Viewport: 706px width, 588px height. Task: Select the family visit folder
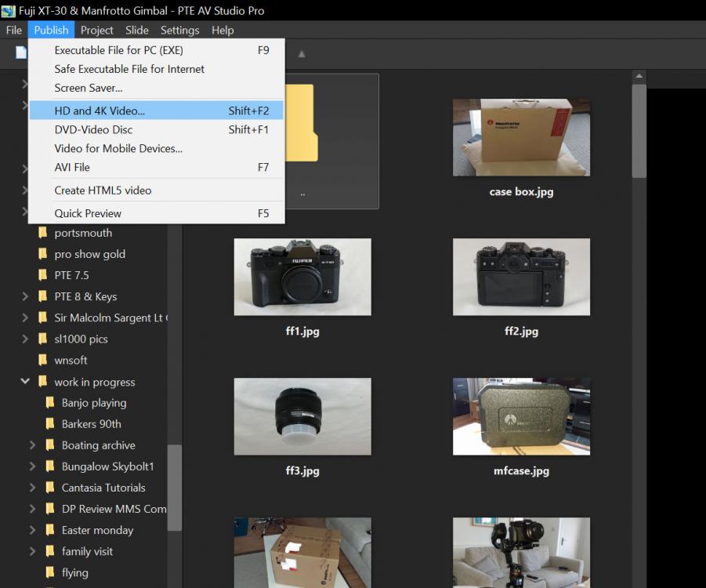coord(87,551)
